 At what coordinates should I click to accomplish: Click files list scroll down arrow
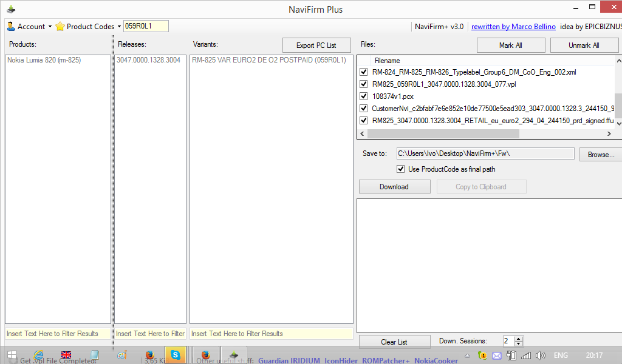point(618,124)
